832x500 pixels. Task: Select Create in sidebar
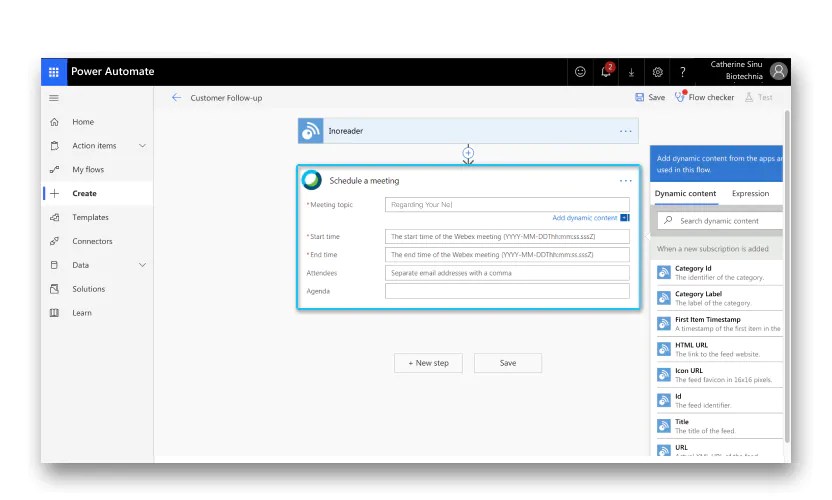[x=84, y=193]
